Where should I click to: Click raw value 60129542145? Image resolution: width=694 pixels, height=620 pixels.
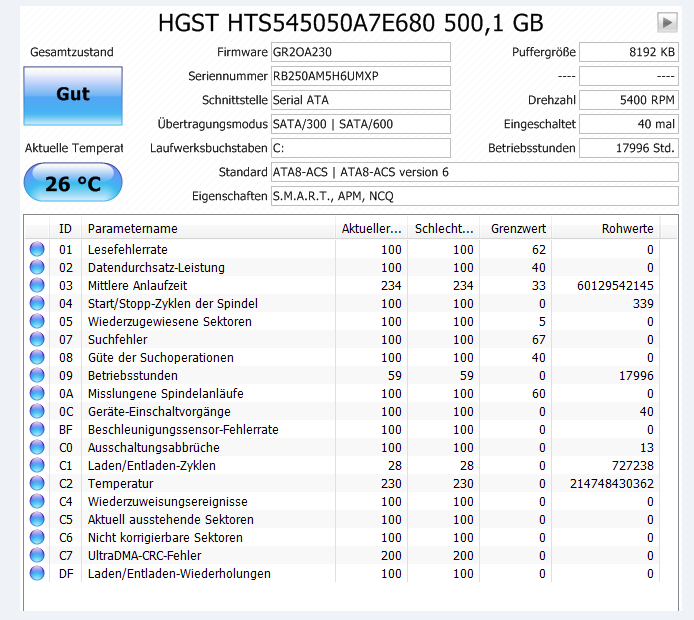pyautogui.click(x=615, y=285)
